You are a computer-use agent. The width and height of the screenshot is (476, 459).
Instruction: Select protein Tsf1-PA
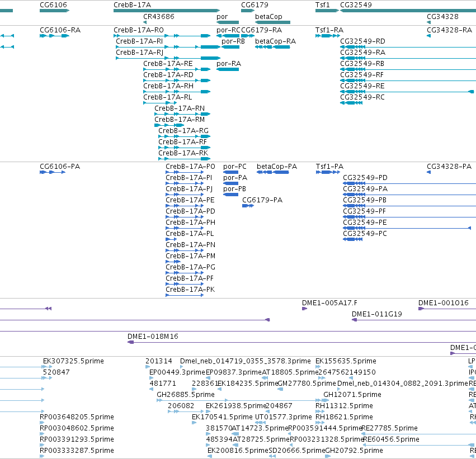pos(328,172)
